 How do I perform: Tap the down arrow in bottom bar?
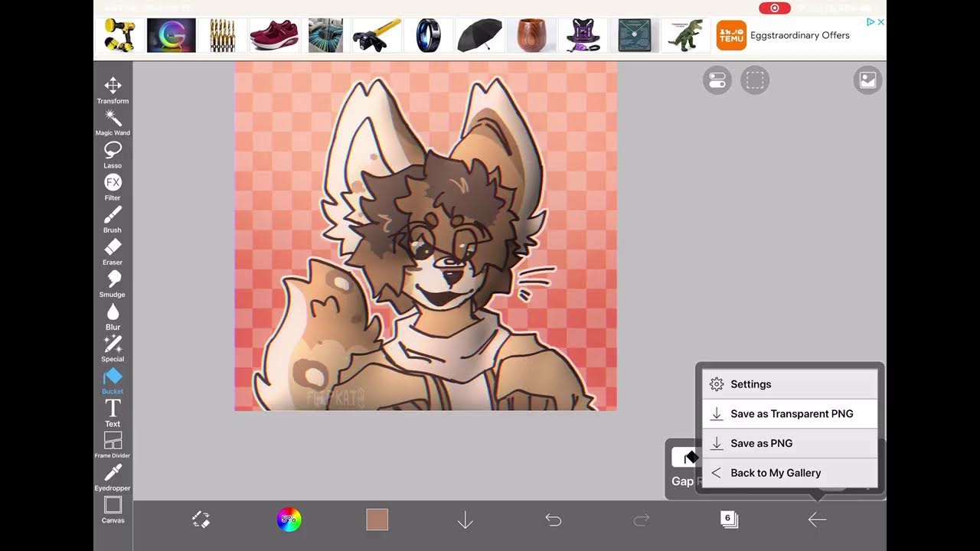click(x=465, y=520)
